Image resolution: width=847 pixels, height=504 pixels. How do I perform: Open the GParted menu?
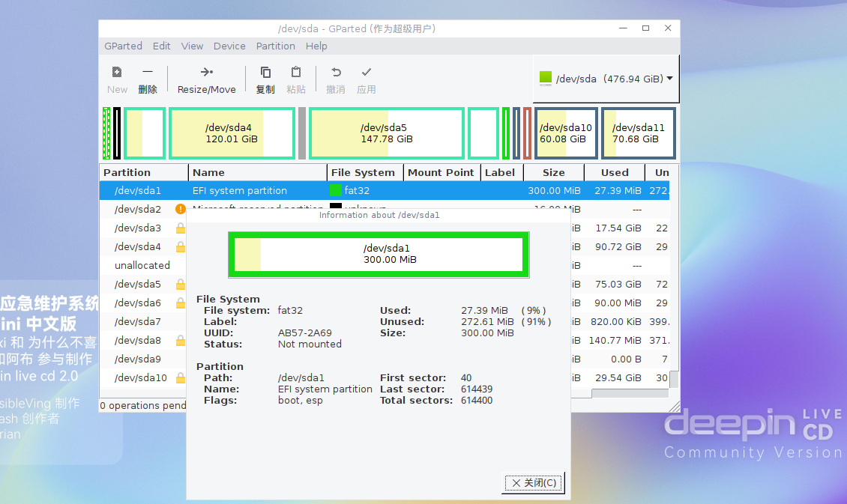[x=123, y=46]
